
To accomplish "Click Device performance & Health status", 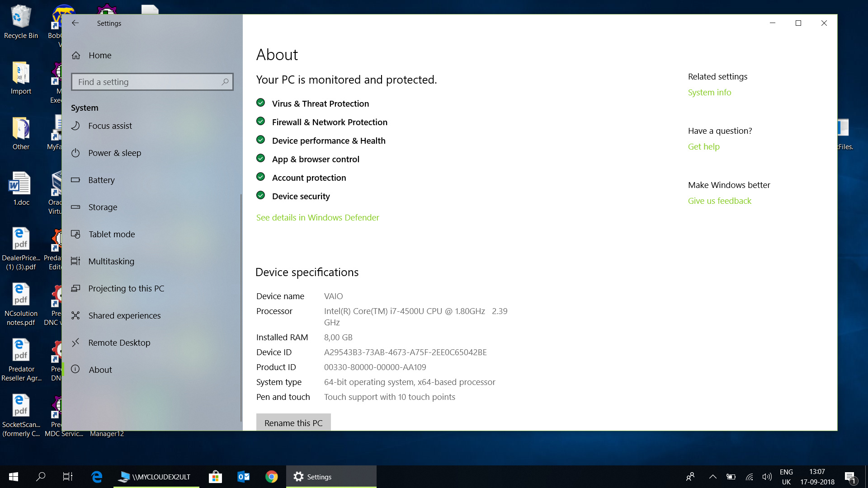I will pyautogui.click(x=329, y=141).
